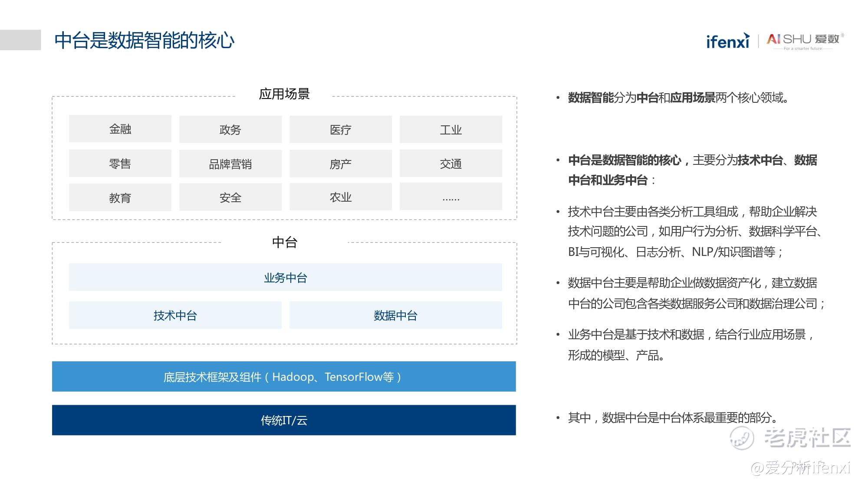Screen dimensions: 868x488
Task: Select the 房产 box
Action: (x=341, y=164)
